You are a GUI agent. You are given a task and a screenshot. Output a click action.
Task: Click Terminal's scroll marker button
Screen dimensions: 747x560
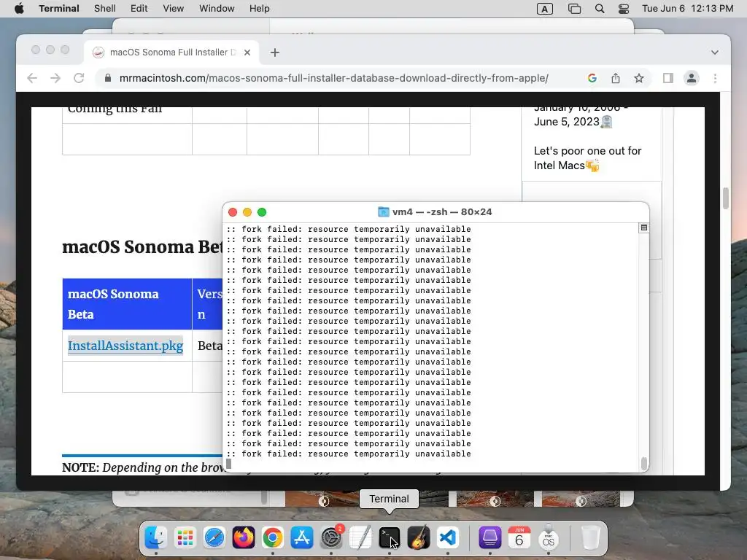(643, 227)
